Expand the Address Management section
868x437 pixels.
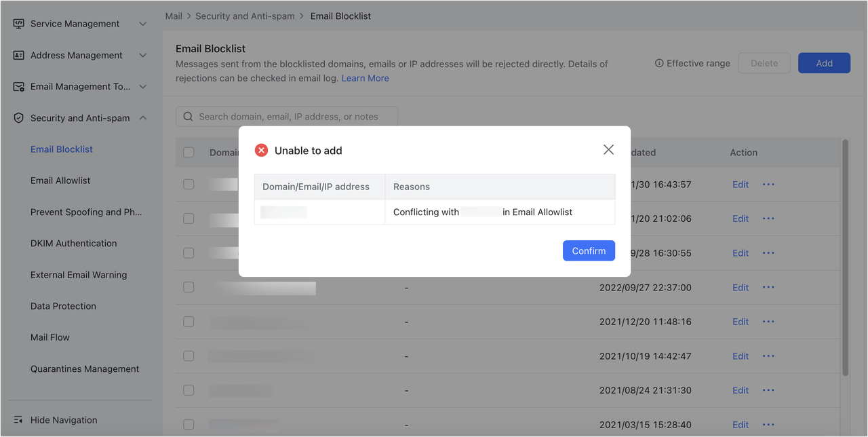[143, 55]
